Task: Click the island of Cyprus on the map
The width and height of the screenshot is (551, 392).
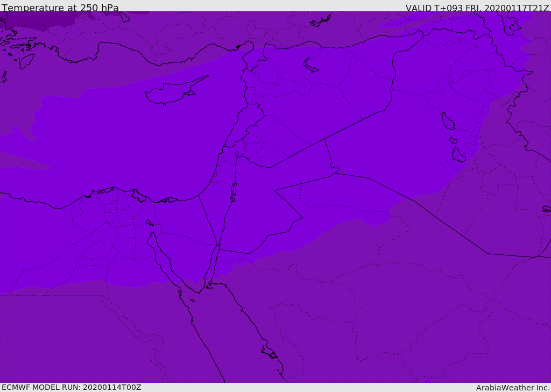Action: click(176, 91)
